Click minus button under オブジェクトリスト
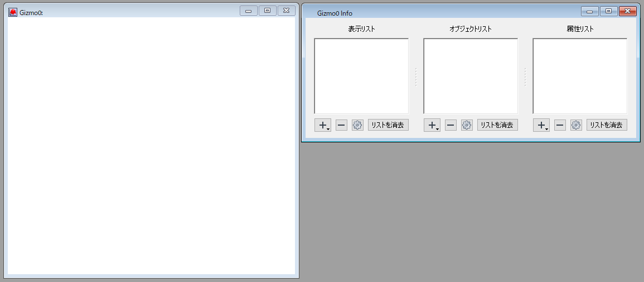The height and width of the screenshot is (282, 644). click(451, 125)
